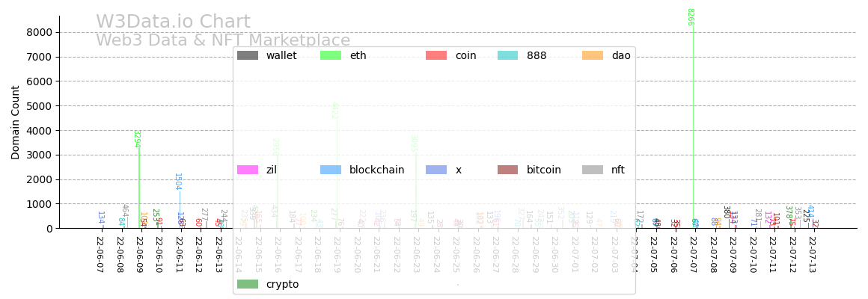Viewport: 868px width, 299px height.
Task: Click the Web3 Data & NFT Marketplace subtitle
Action: (x=223, y=40)
